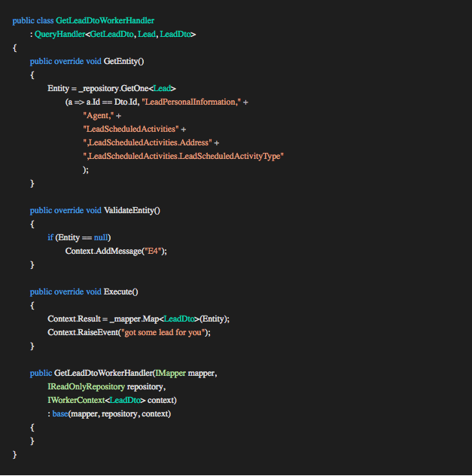Click the "Agent," string literal

99,115
